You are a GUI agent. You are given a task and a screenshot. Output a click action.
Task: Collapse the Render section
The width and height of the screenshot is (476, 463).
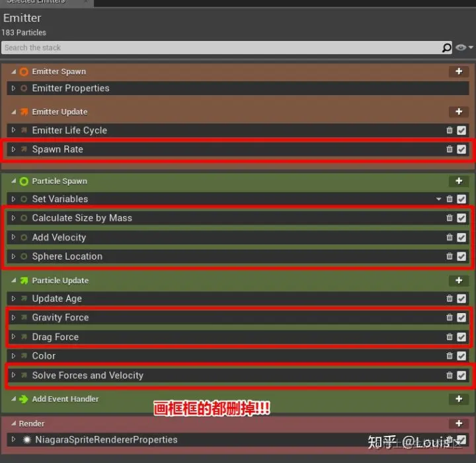[x=14, y=423]
